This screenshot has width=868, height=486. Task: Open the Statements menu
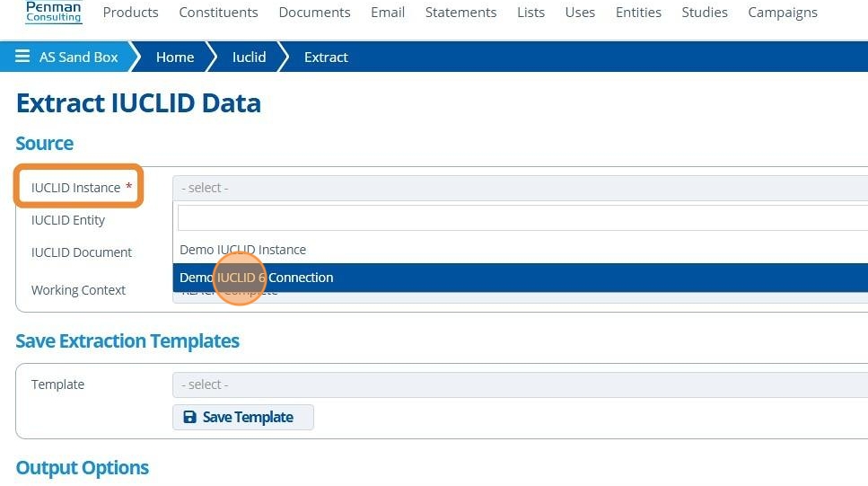[460, 13]
